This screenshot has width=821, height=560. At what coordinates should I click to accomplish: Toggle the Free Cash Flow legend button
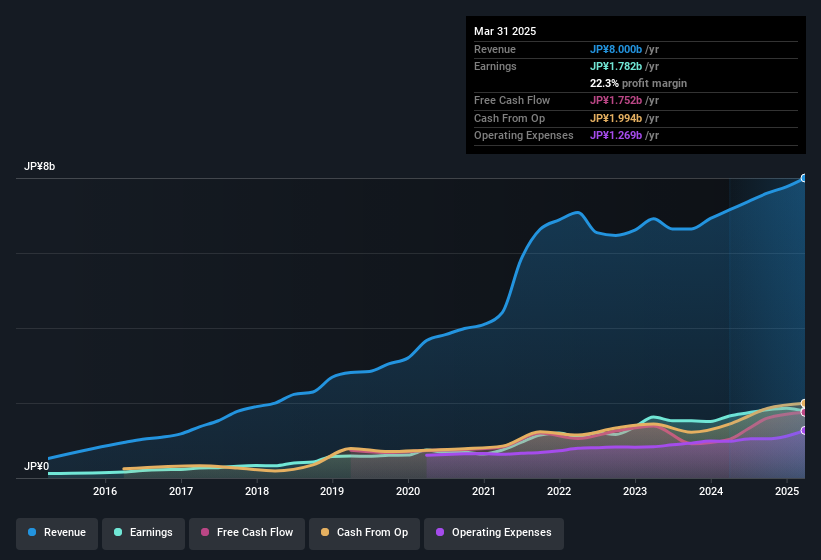(x=247, y=533)
